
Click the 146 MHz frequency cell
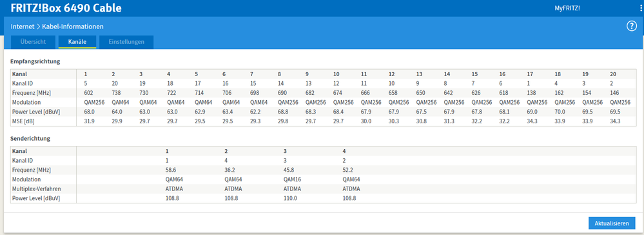tap(614, 92)
